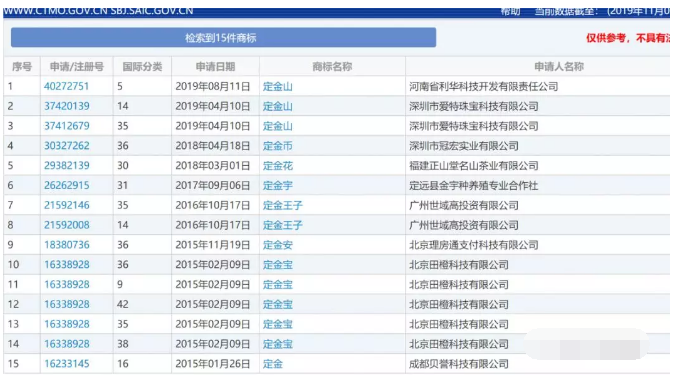Open trademark 定金宝 in row 10

[278, 264]
